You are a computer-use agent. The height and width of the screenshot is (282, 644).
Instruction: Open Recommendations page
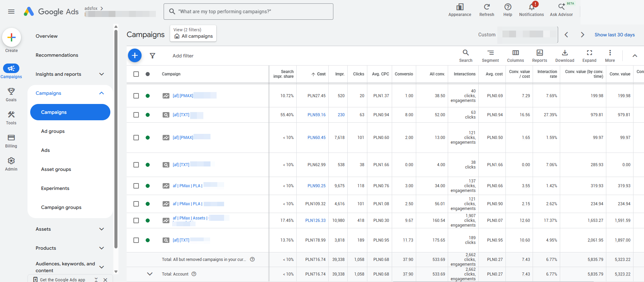[x=57, y=55]
